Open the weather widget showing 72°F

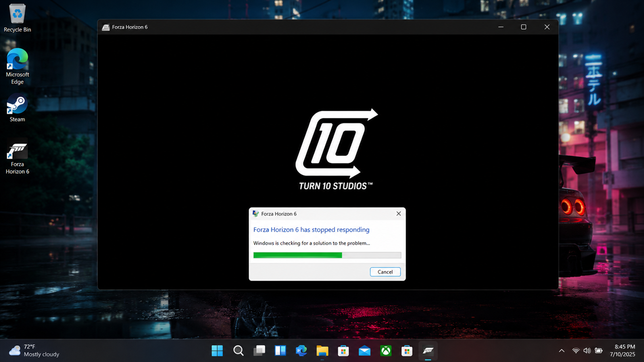[35, 350]
